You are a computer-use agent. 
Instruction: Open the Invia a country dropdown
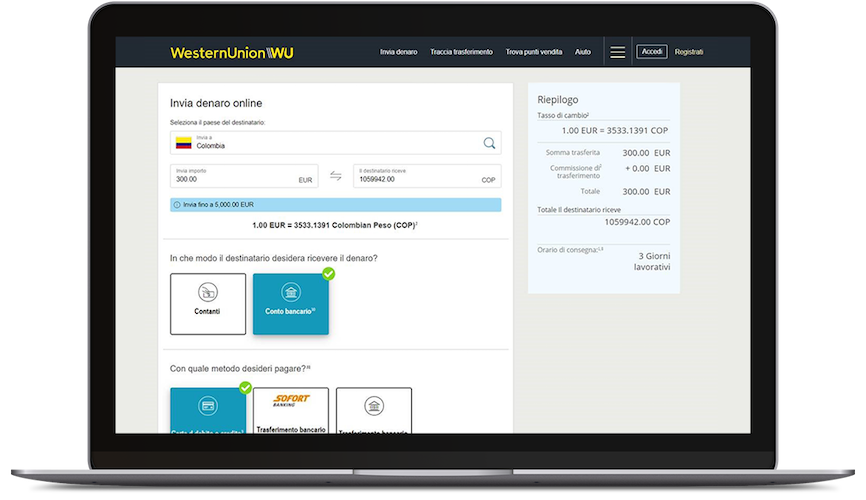(330, 143)
